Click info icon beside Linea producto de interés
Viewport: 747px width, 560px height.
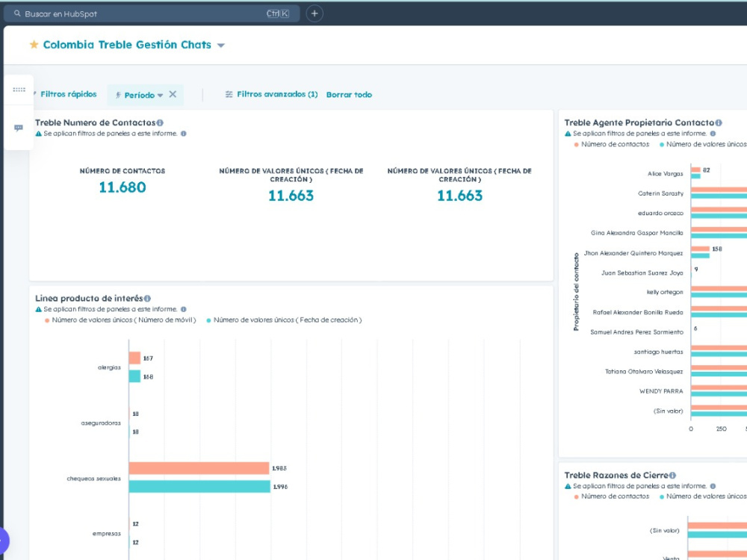tap(148, 299)
